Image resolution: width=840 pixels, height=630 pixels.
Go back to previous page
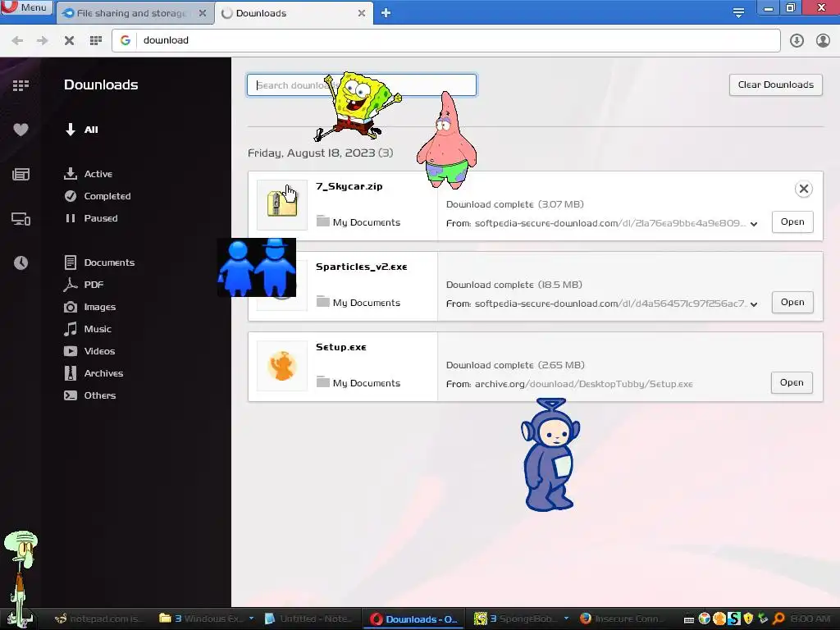[17, 40]
